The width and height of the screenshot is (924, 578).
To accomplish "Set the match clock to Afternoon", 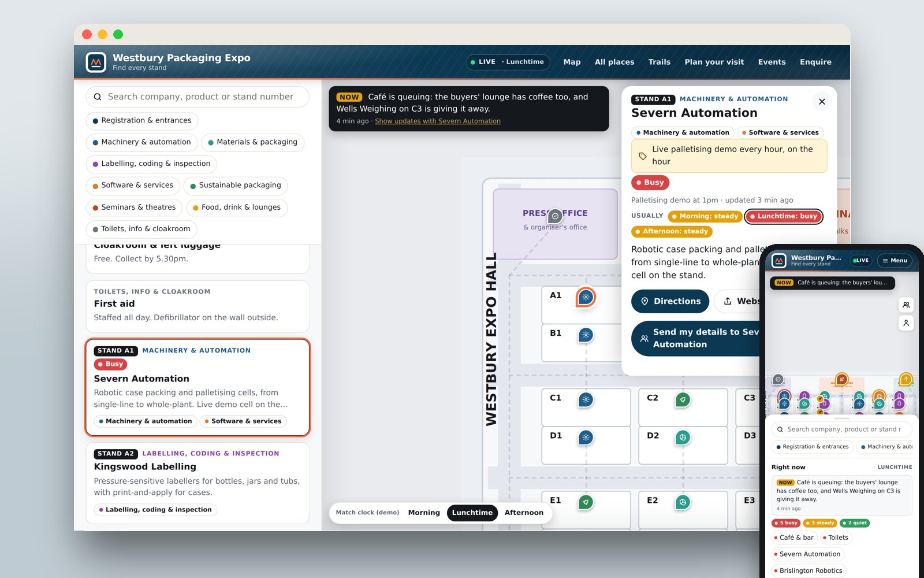I will pyautogui.click(x=524, y=513).
